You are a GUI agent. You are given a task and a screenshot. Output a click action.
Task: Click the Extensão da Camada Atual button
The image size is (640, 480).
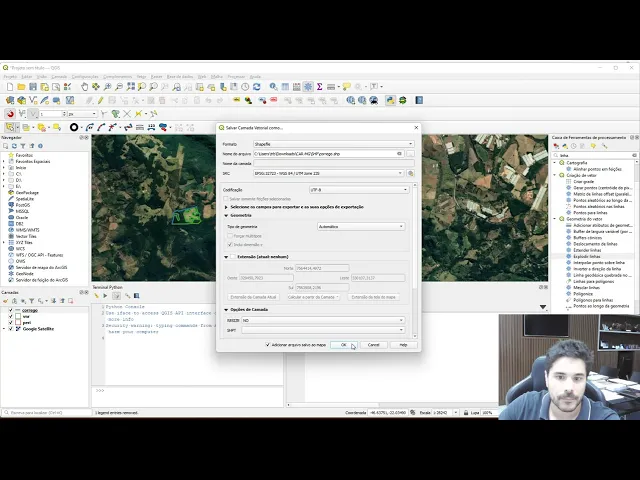253,297
